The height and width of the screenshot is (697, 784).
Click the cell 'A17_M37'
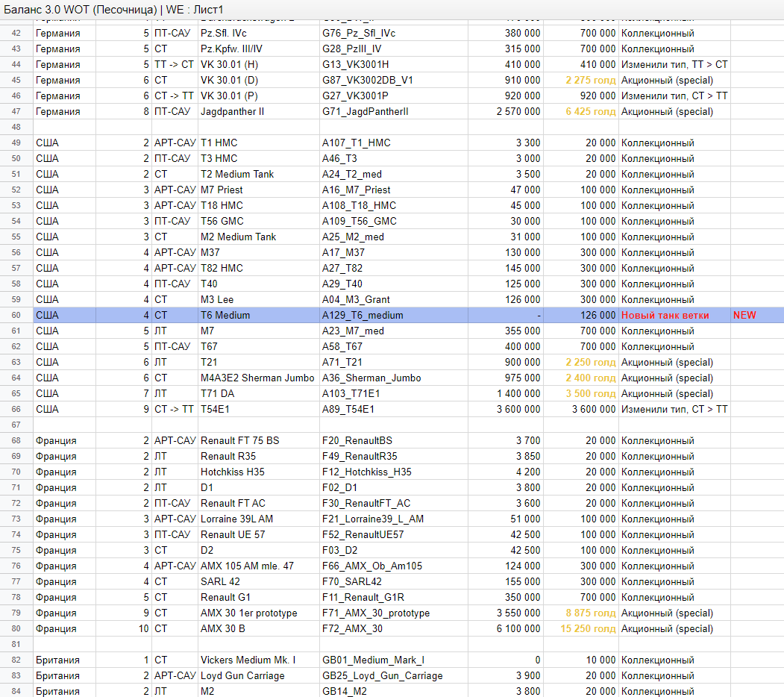394,253
